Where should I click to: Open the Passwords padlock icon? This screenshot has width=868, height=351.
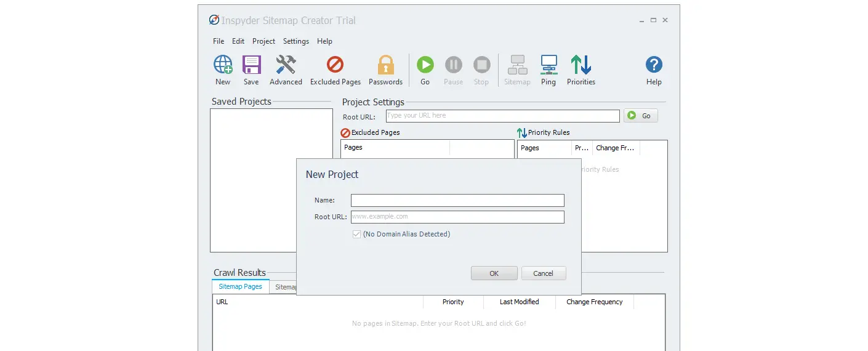[385, 65]
